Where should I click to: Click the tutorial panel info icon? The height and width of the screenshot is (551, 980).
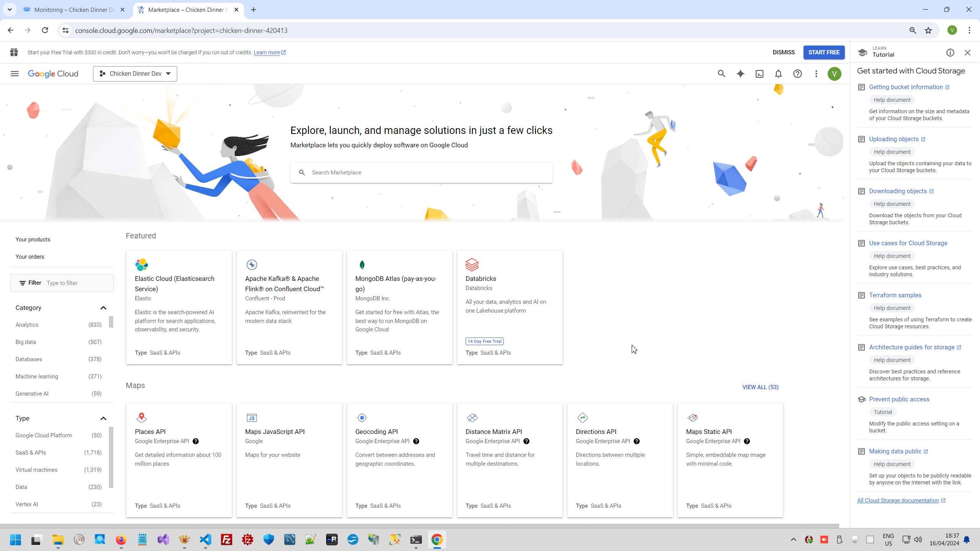tap(950, 52)
